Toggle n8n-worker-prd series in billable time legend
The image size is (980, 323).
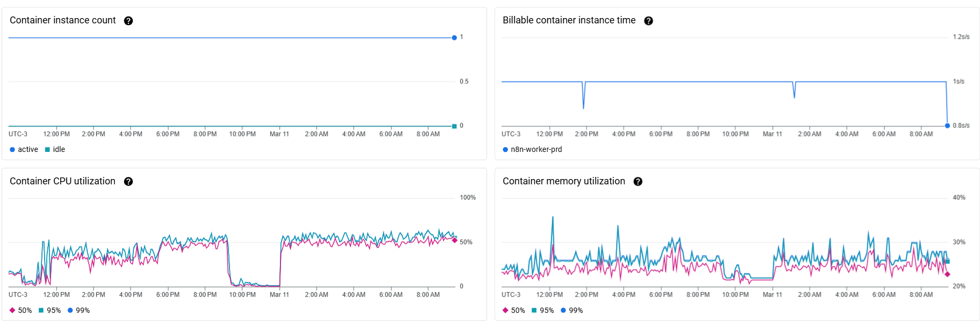(x=532, y=150)
